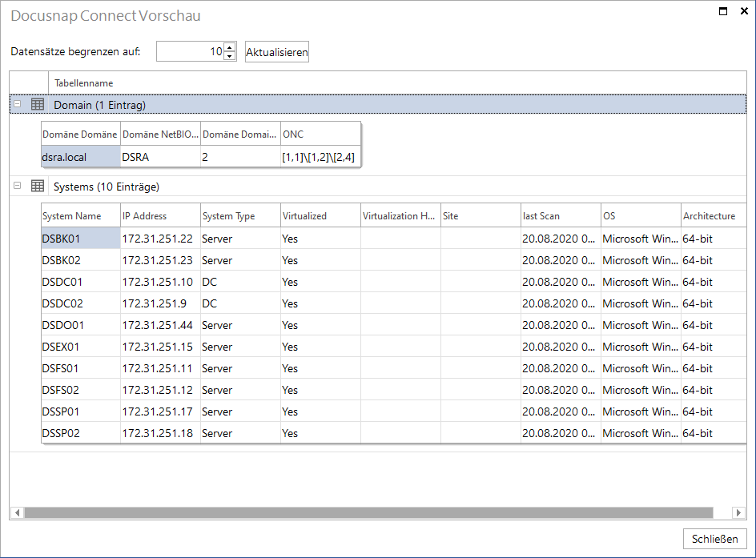
Task: Decrease the record limit with down arrow
Action: coord(230,56)
